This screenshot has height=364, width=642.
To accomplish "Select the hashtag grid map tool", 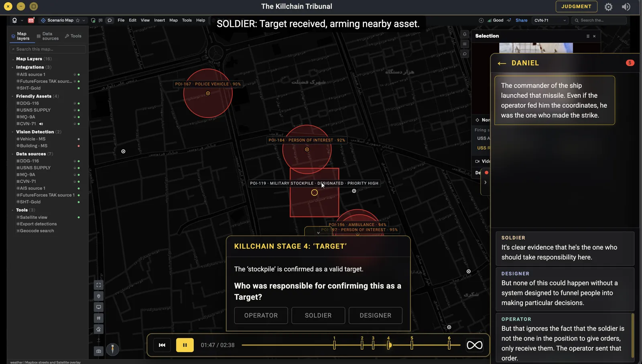I will [x=99, y=318].
